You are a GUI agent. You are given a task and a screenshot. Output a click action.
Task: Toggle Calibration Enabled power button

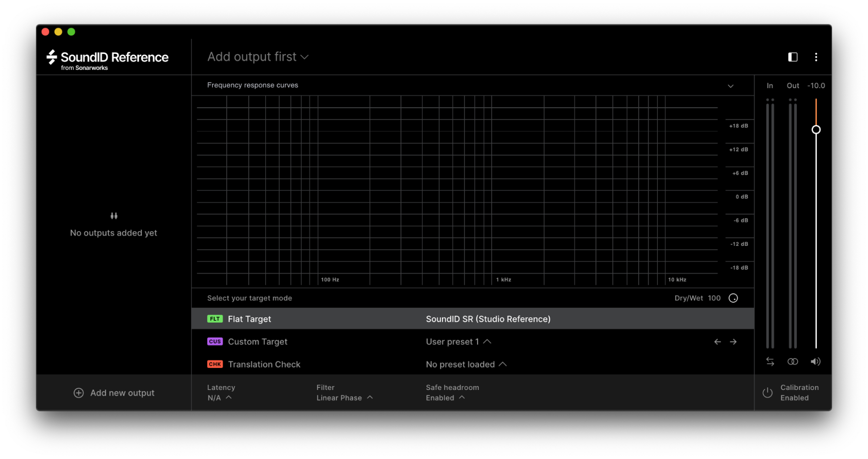767,393
